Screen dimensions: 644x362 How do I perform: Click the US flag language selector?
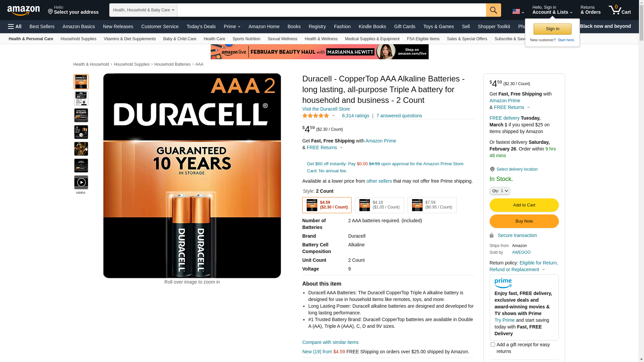pyautogui.click(x=518, y=12)
